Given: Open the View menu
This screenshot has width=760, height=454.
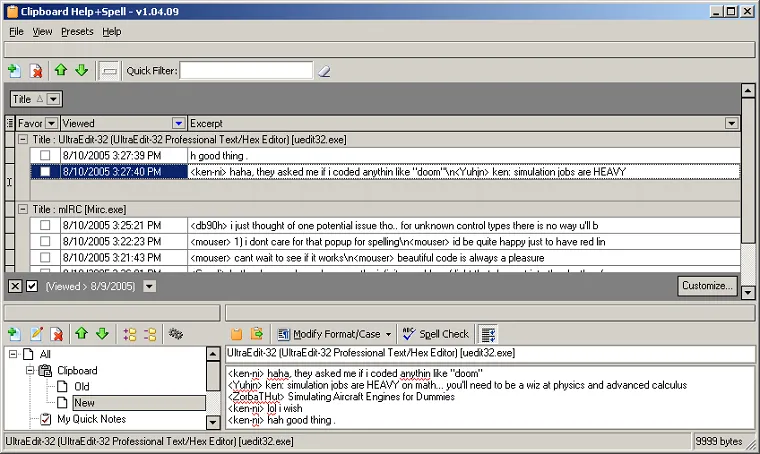Looking at the screenshot, I should click(42, 31).
